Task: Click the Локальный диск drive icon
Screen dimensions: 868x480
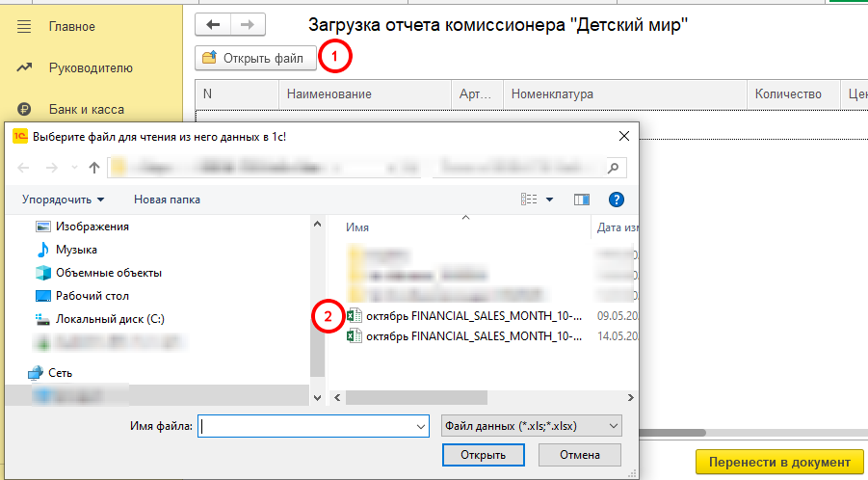Action: click(42, 319)
